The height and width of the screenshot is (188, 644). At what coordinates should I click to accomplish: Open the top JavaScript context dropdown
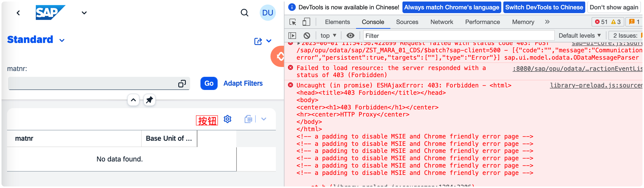[x=328, y=36]
